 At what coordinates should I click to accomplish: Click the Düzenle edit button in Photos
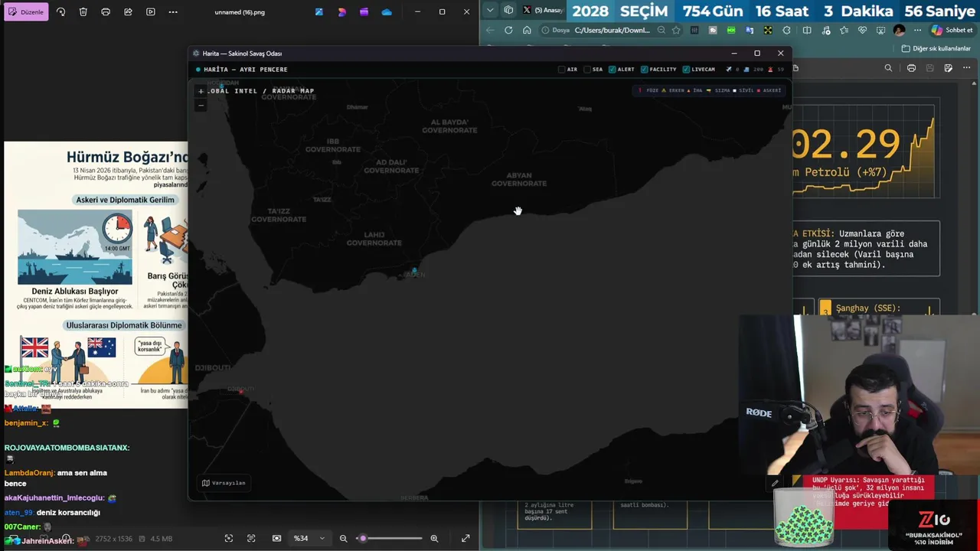coord(27,12)
